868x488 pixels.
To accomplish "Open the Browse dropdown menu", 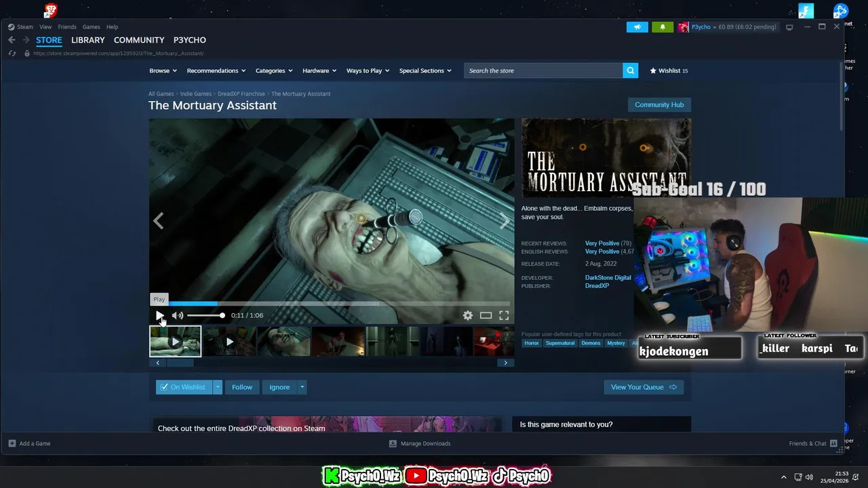I will 163,70.
